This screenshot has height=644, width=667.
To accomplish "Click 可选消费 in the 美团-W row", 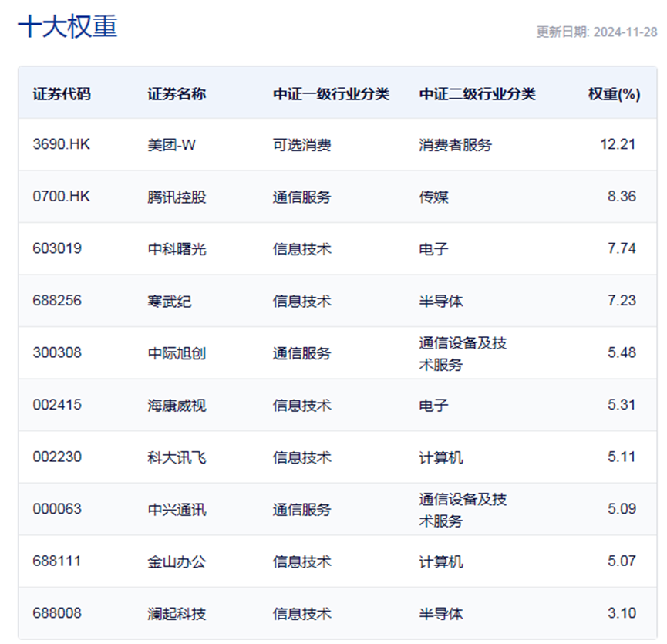I will click(301, 145).
